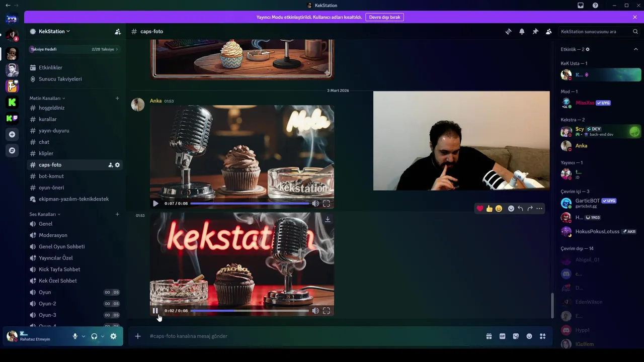Image resolution: width=644 pixels, height=362 pixels.
Task: Open headphone output options arrow
Action: tap(103, 336)
